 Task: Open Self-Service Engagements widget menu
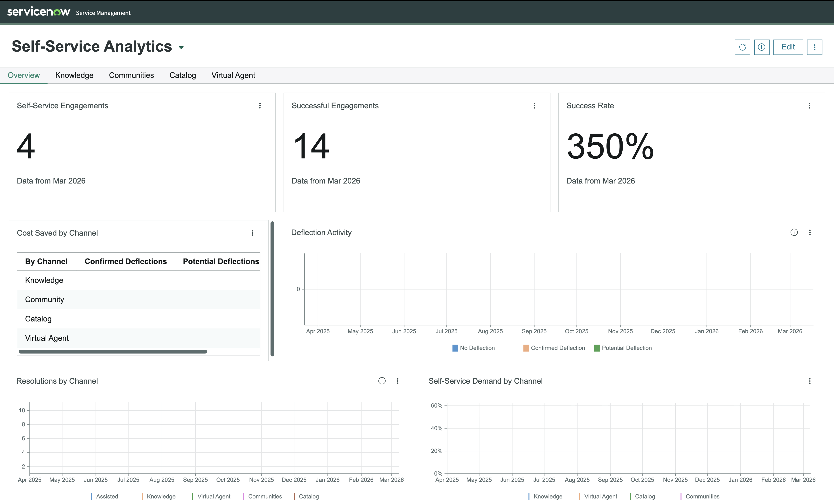(260, 106)
